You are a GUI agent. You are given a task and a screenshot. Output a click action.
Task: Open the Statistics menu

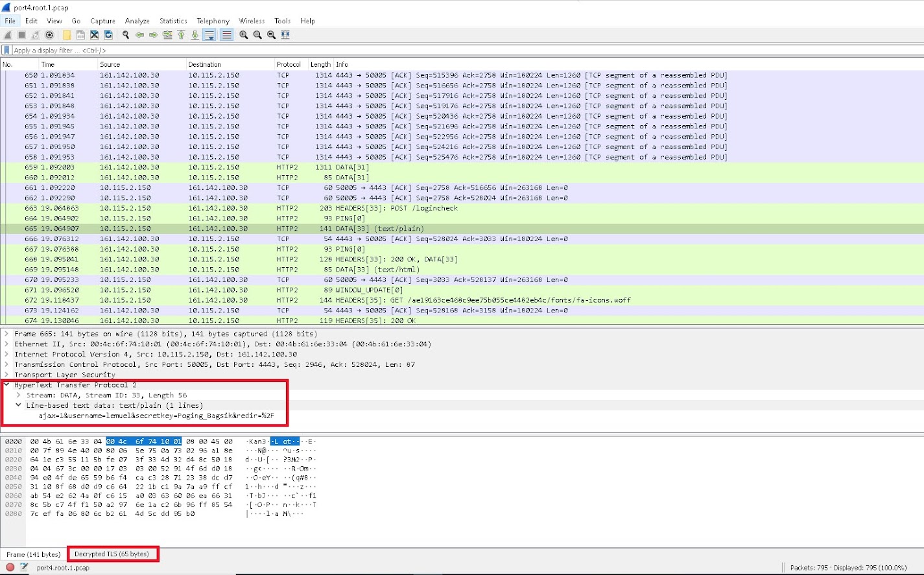click(x=173, y=21)
